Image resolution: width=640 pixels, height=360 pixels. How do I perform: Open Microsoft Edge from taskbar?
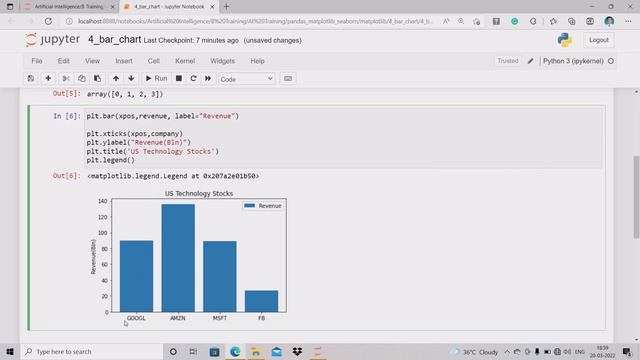[x=235, y=351]
